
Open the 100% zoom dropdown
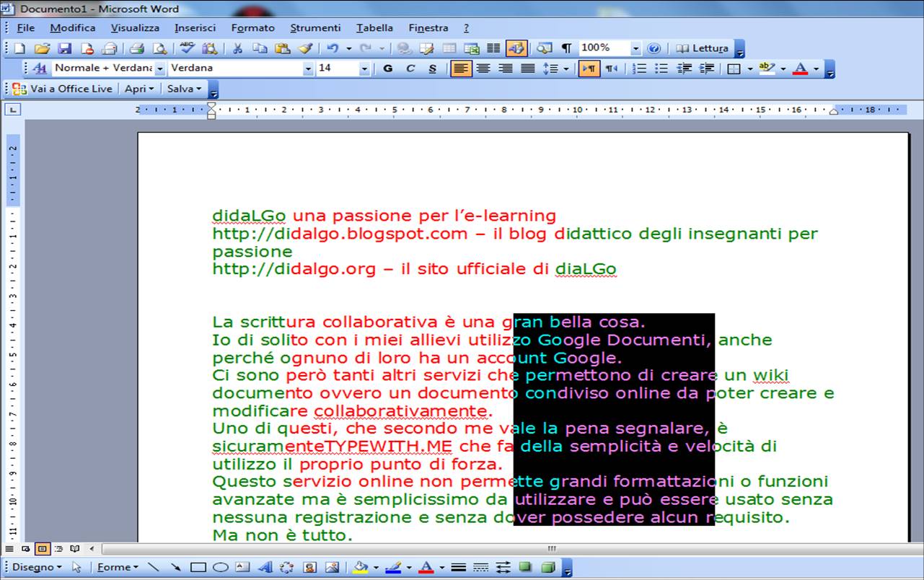point(635,48)
